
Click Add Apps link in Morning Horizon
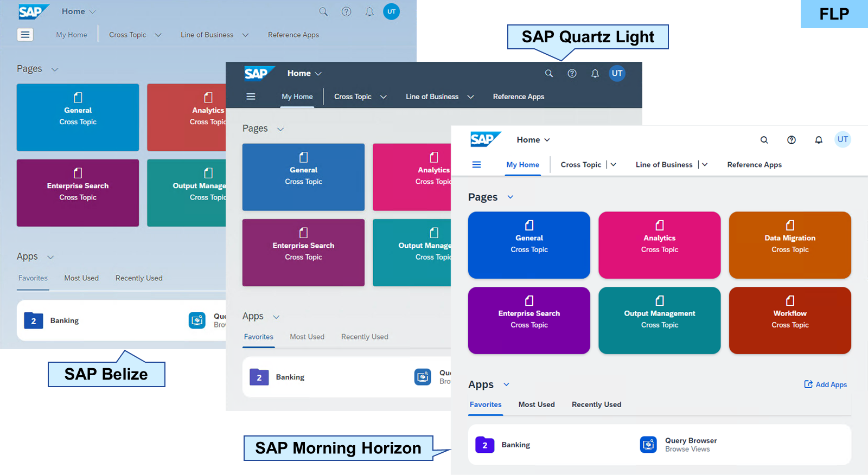click(x=825, y=384)
